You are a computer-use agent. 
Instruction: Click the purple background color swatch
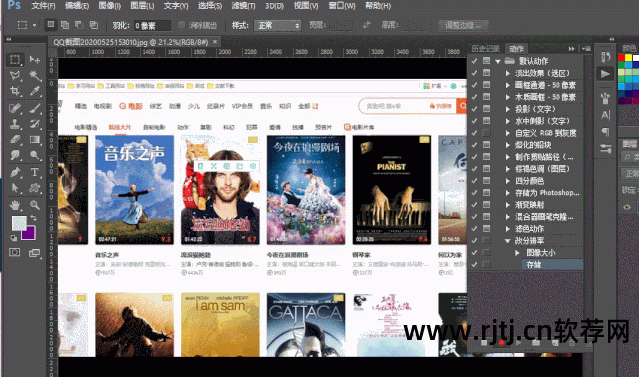click(30, 234)
